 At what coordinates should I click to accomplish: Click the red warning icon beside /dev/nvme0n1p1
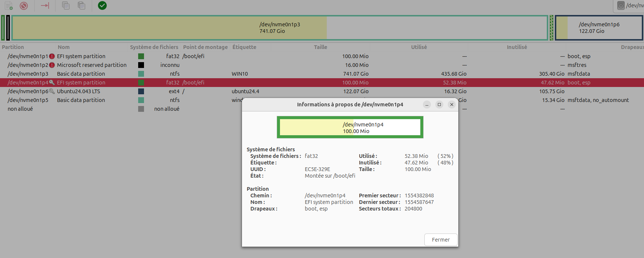coord(52,56)
